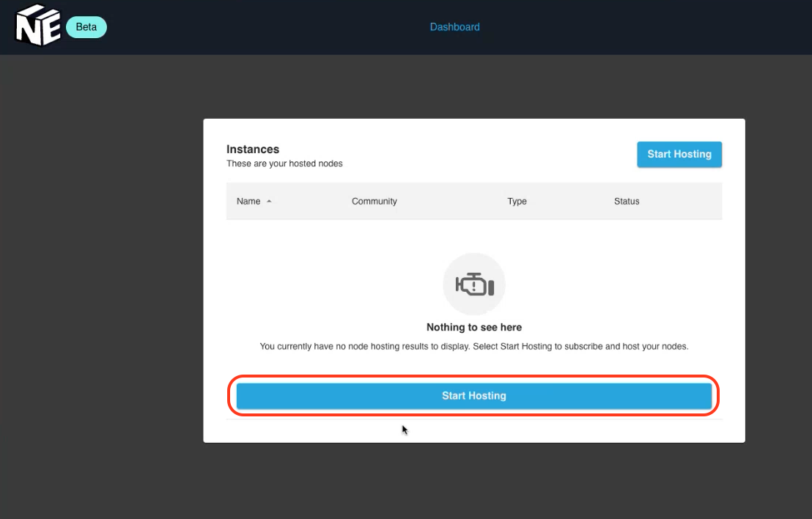Click the Status column header

coord(627,201)
